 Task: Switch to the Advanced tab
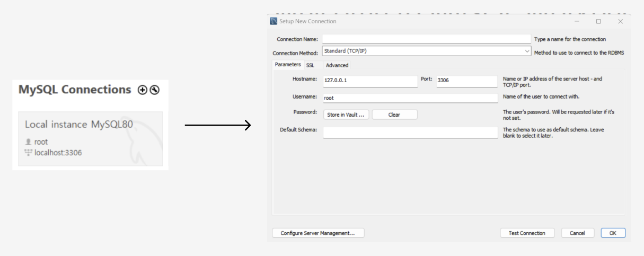(x=337, y=65)
